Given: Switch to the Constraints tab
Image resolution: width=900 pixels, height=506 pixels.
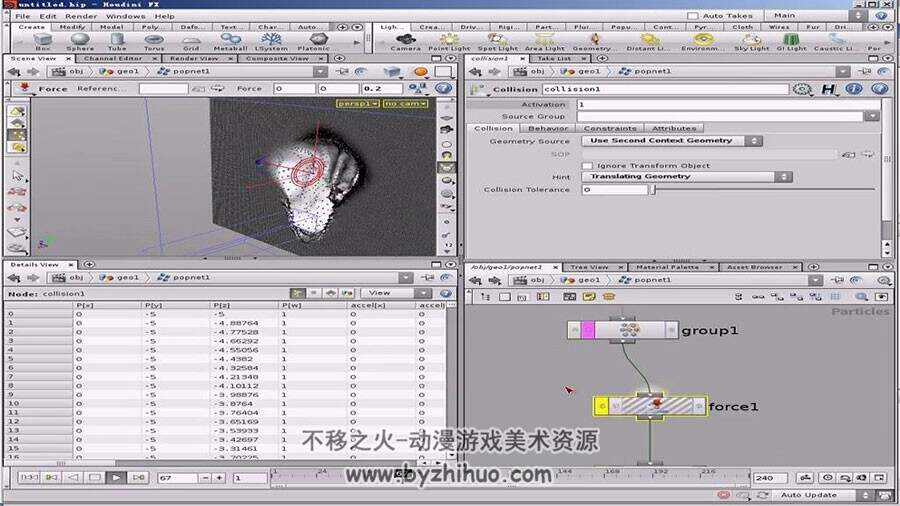Looking at the screenshot, I should click(x=610, y=129).
